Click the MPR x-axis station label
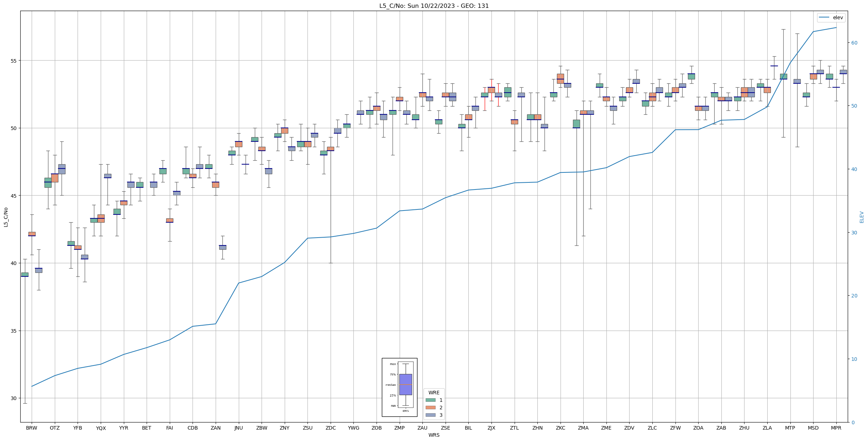The width and height of the screenshot is (868, 441). pos(836,428)
